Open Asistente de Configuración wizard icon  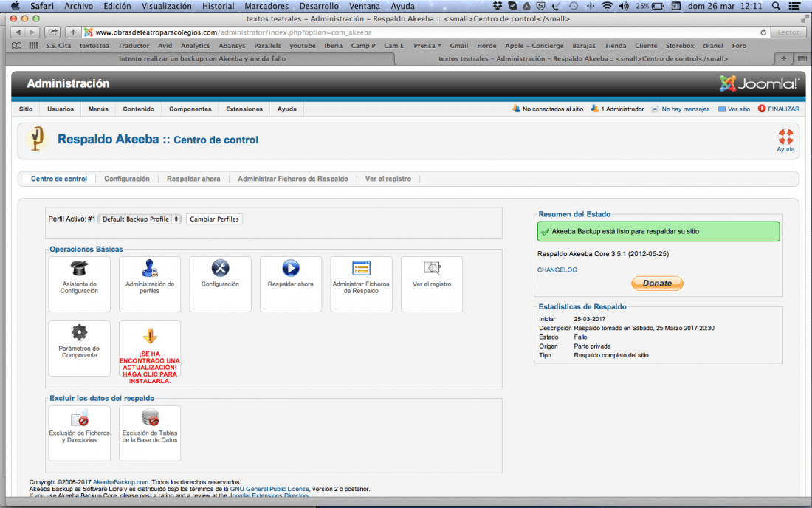point(79,268)
